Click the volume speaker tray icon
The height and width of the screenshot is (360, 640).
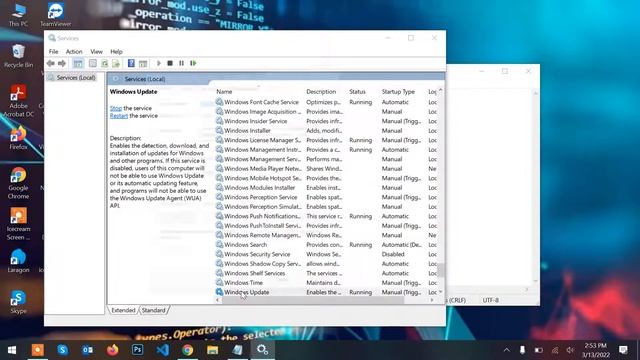tap(570, 350)
